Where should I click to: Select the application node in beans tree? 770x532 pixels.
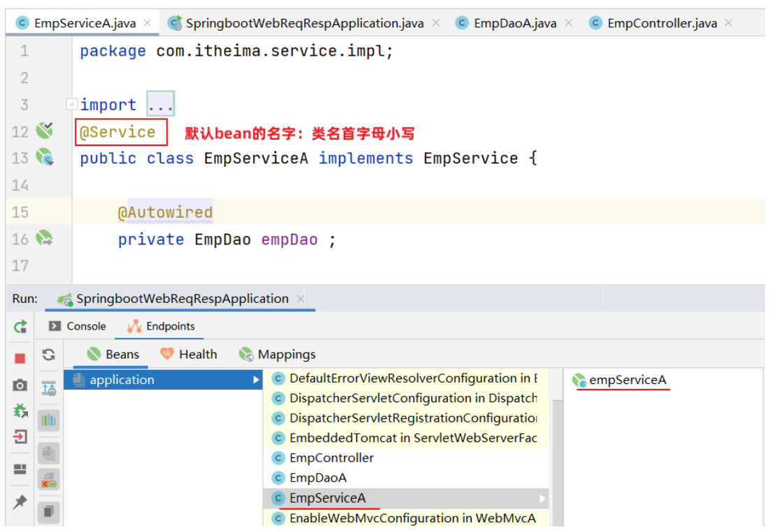[x=163, y=380]
